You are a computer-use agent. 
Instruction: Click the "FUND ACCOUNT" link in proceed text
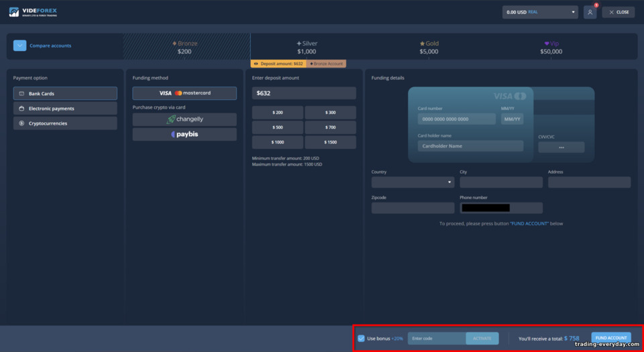point(529,223)
